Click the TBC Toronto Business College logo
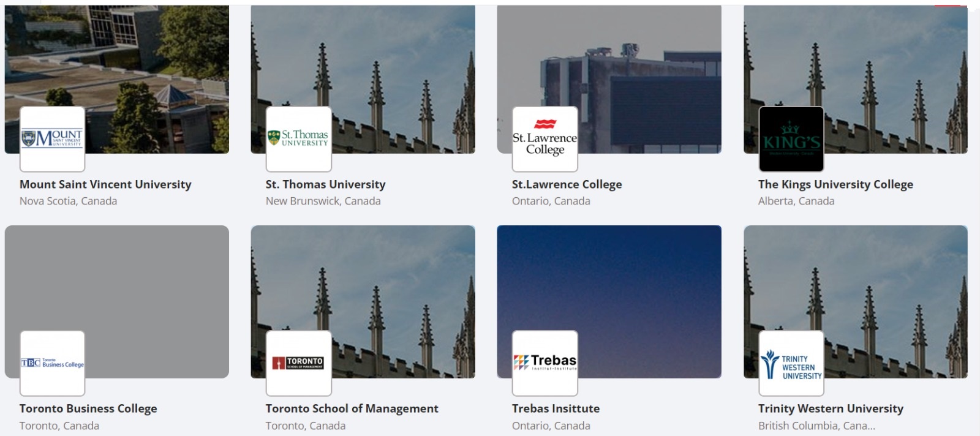980x436 pixels. (x=52, y=363)
